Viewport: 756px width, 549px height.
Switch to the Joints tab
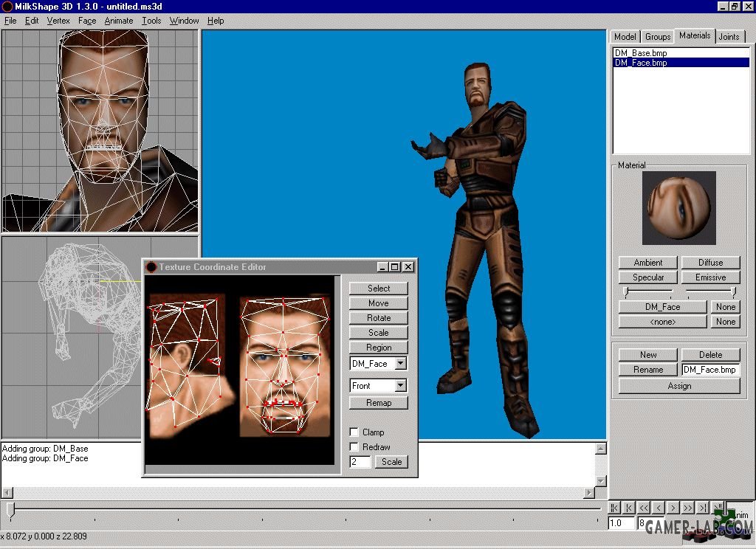(729, 37)
